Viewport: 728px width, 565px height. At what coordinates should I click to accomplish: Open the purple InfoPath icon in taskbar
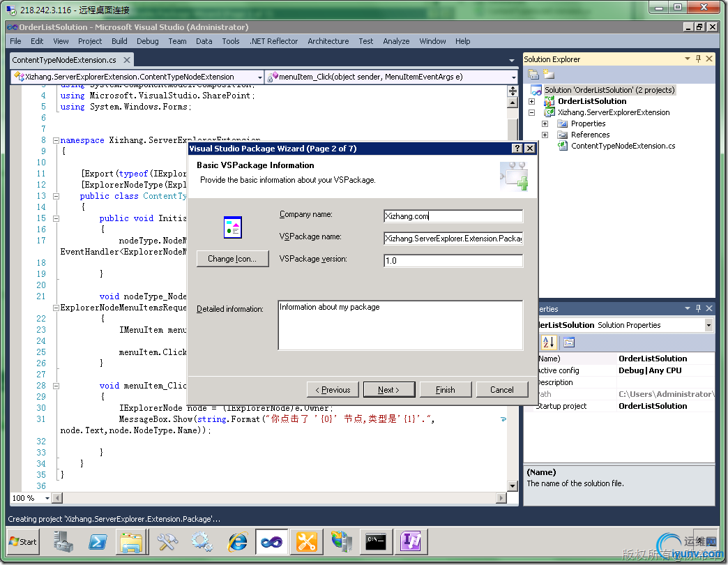click(x=411, y=542)
